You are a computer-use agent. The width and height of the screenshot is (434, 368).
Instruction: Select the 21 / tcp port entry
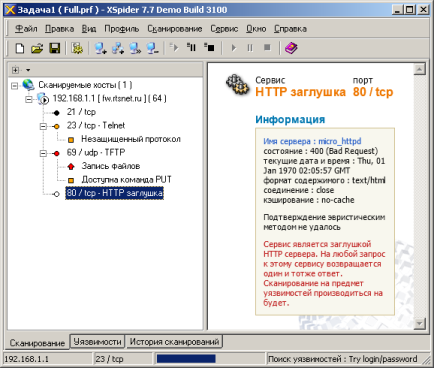[x=81, y=112]
